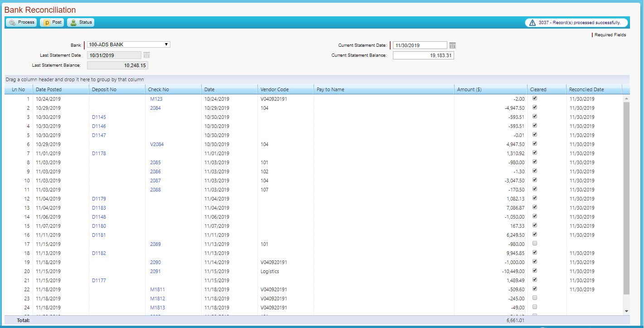The height and width of the screenshot is (328, 644).
Task: Click the Bank Reconciliation page title
Action: (x=40, y=10)
